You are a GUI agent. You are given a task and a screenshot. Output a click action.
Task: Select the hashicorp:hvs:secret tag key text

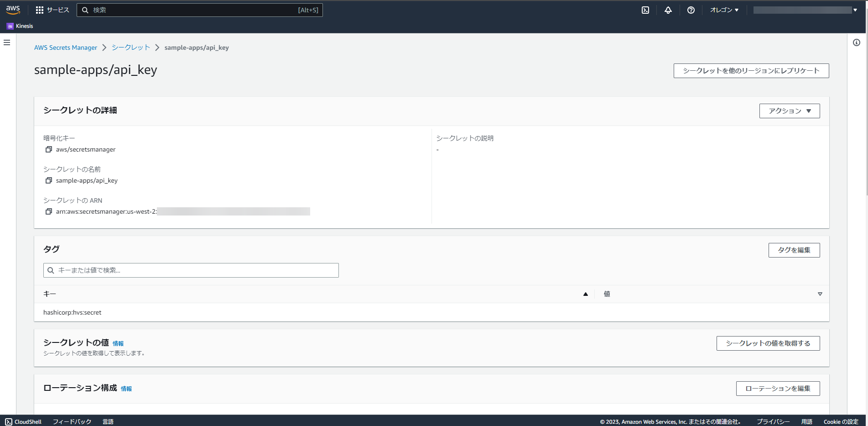point(73,312)
